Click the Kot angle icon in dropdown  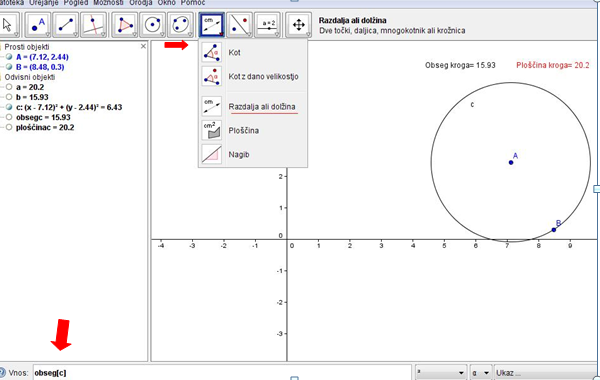(x=212, y=52)
